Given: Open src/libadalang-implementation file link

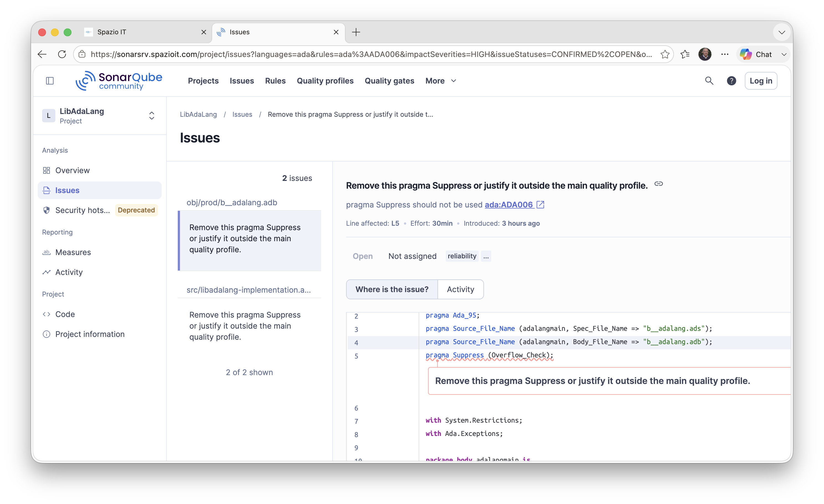Looking at the screenshot, I should 248,290.
